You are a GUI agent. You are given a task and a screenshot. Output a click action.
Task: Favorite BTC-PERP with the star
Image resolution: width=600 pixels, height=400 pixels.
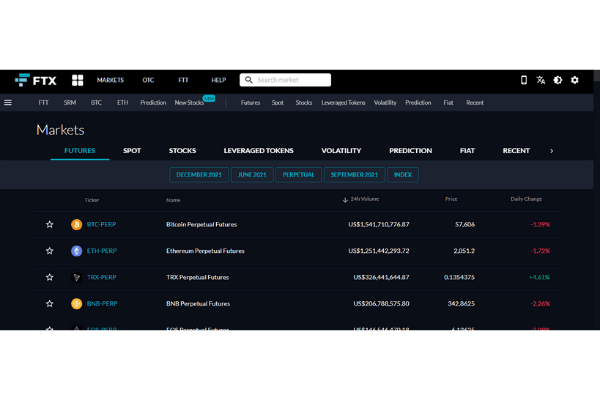49,224
